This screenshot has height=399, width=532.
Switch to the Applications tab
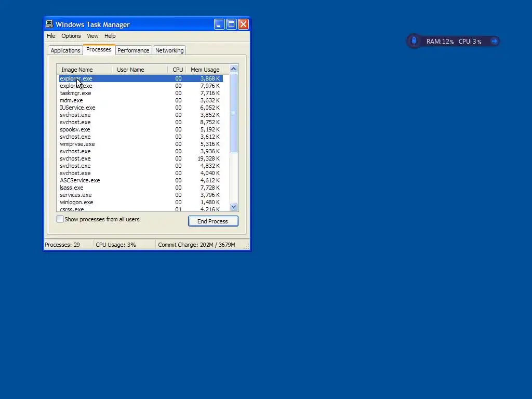pyautogui.click(x=65, y=50)
